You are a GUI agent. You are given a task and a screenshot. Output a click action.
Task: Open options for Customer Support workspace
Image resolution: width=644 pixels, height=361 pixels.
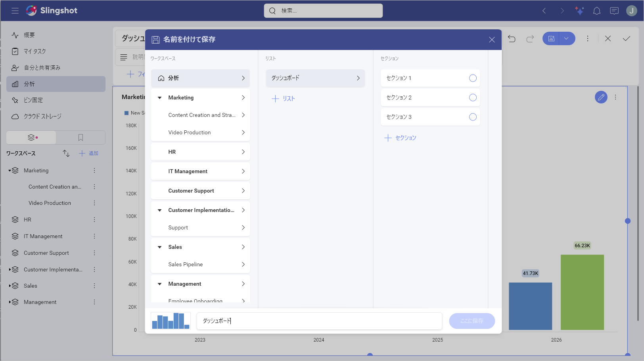click(94, 253)
